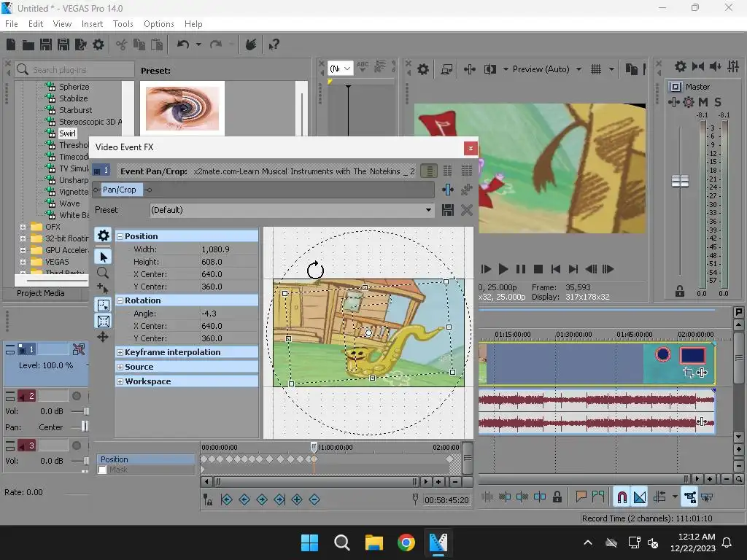Open Video Preview properties gear

pos(423,69)
